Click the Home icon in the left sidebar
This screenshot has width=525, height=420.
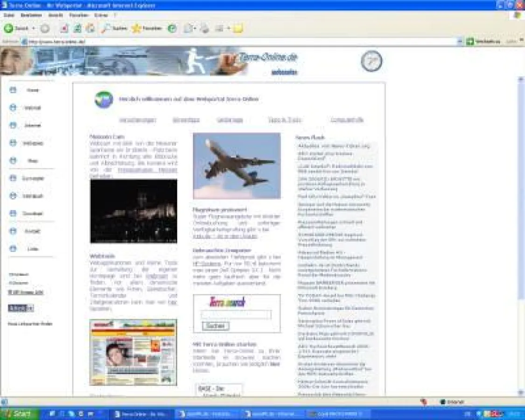pos(13,90)
